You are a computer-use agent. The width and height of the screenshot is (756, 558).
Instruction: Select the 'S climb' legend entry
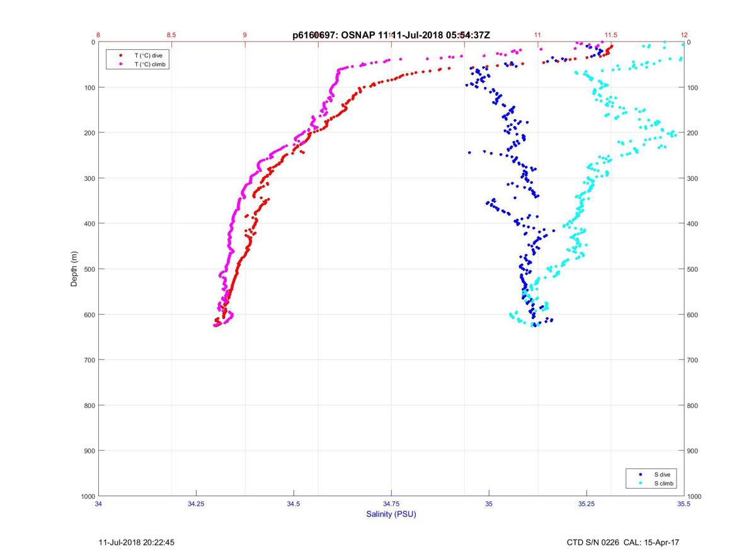pos(664,484)
